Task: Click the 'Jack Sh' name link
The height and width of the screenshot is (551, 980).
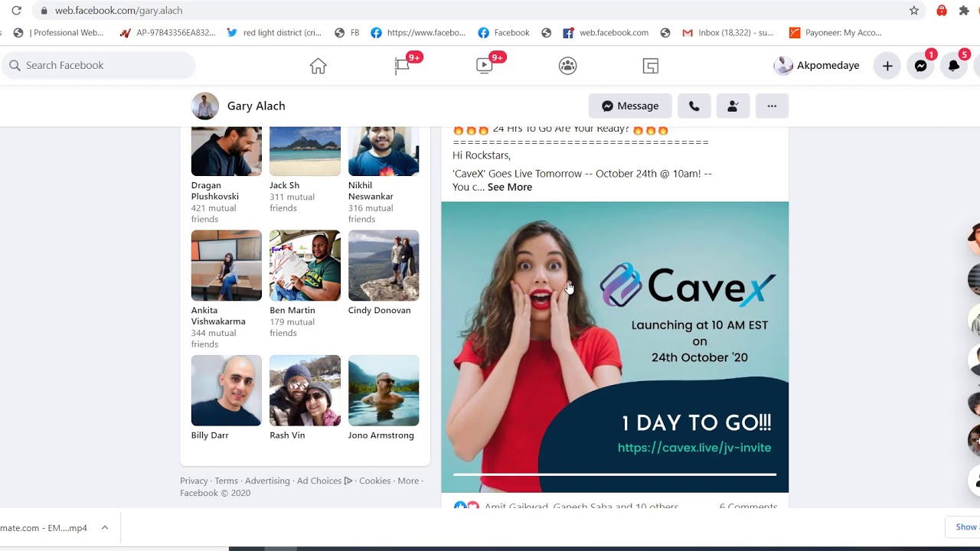Action: 284,185
